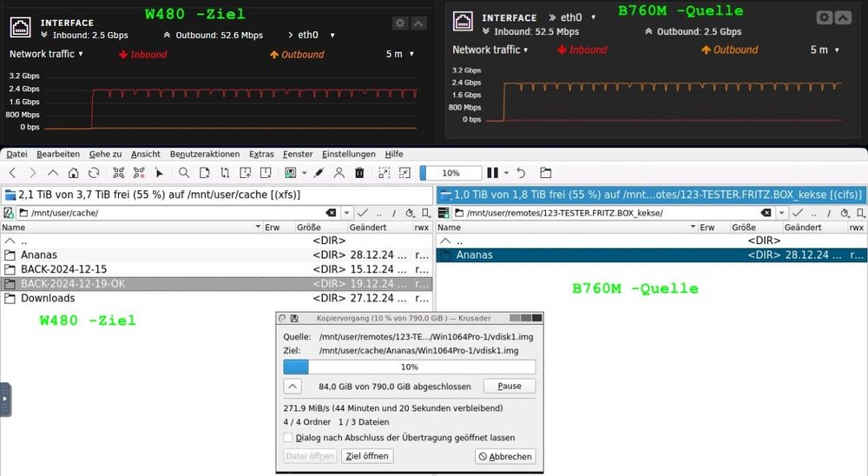Click the Ziel öffnen button
Viewport: 868px width, 476px height.
[367, 456]
